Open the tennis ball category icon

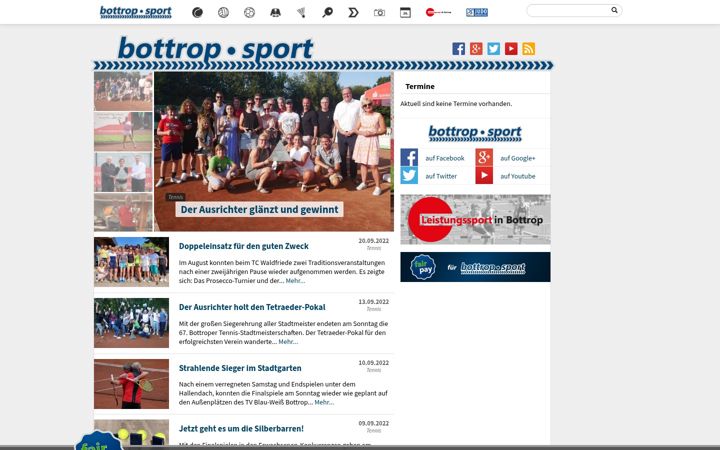[197, 12]
